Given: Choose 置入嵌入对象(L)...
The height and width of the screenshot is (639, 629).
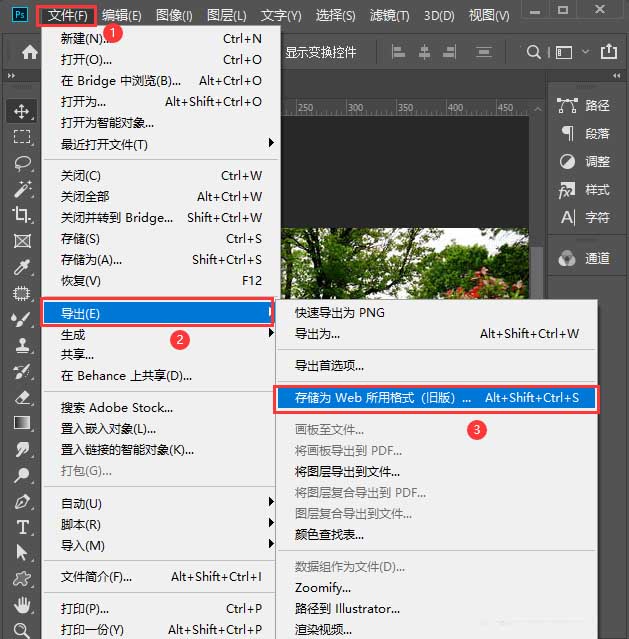Looking at the screenshot, I should click(159, 428).
